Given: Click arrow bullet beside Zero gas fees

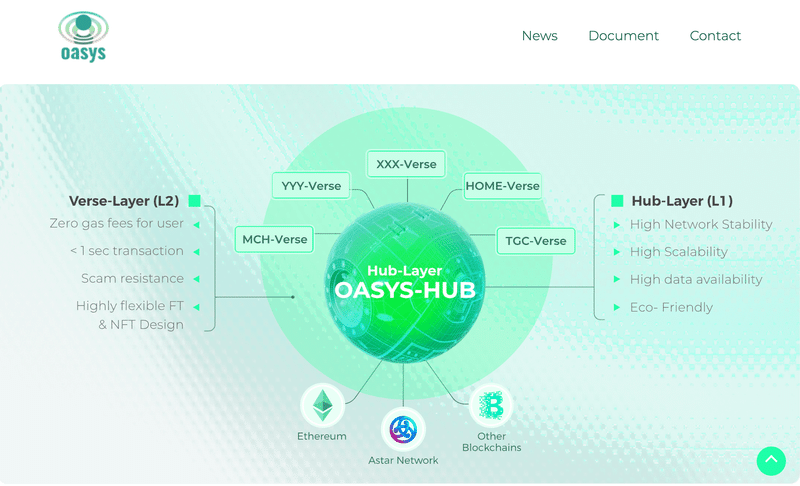Looking at the screenshot, I should point(196,224).
